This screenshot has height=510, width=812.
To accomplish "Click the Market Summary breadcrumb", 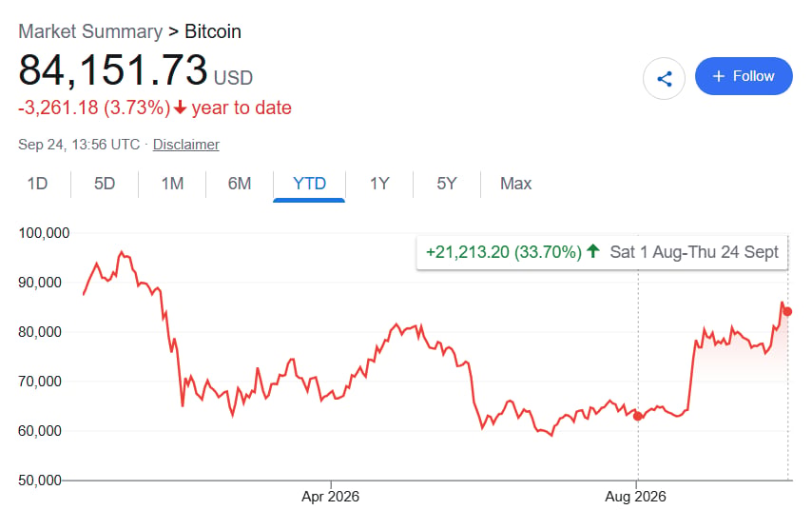I will [x=90, y=31].
